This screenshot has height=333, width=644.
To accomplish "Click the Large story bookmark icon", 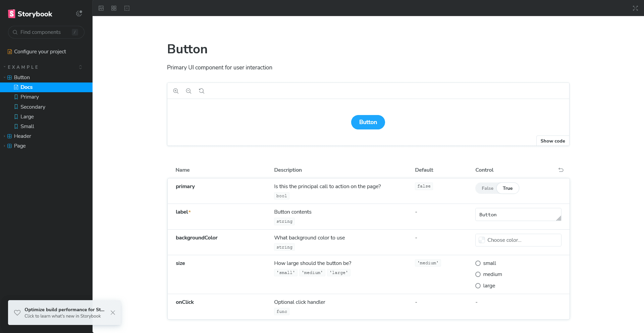I will (16, 117).
